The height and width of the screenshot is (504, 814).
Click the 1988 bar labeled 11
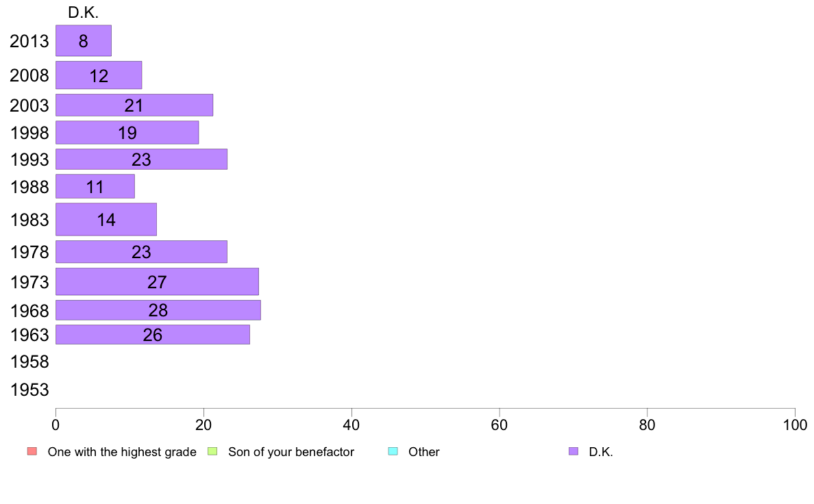click(95, 186)
